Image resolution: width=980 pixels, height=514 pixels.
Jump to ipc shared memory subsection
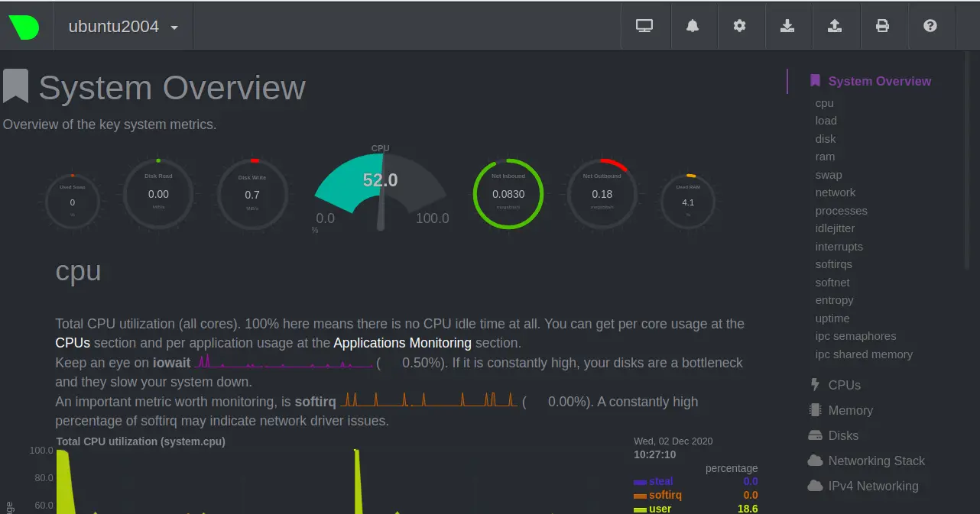[864, 354]
